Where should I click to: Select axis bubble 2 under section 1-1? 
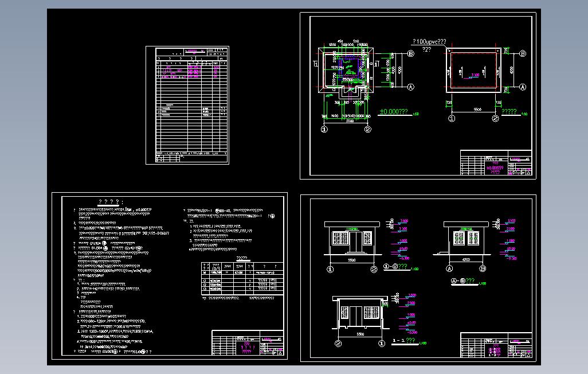click(338, 343)
